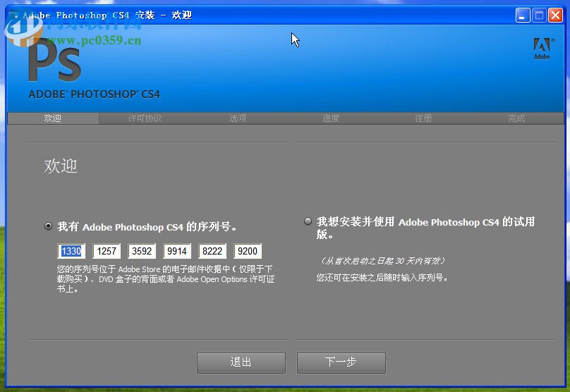Click the serial number location description text
Screen dimensions: 570x392
[165, 279]
